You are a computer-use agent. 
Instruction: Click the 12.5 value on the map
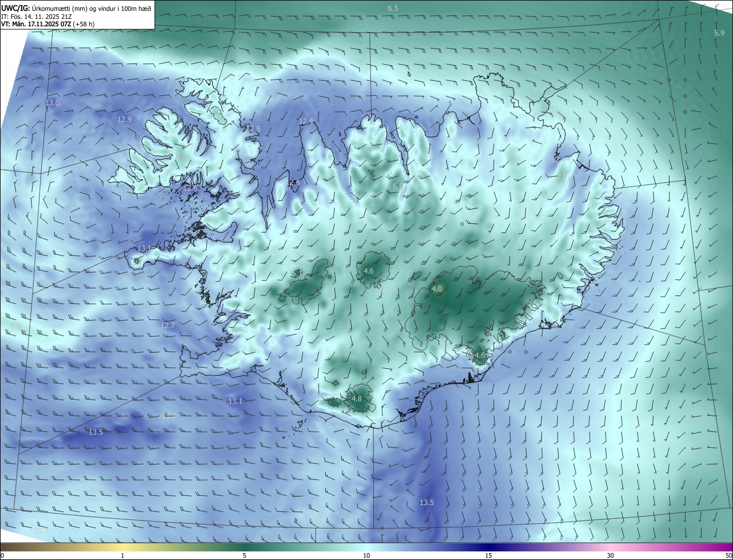[x=253, y=129]
